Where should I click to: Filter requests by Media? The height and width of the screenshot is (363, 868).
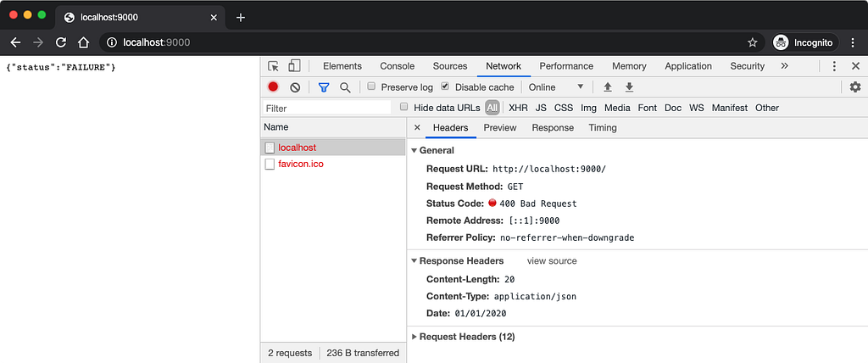617,108
